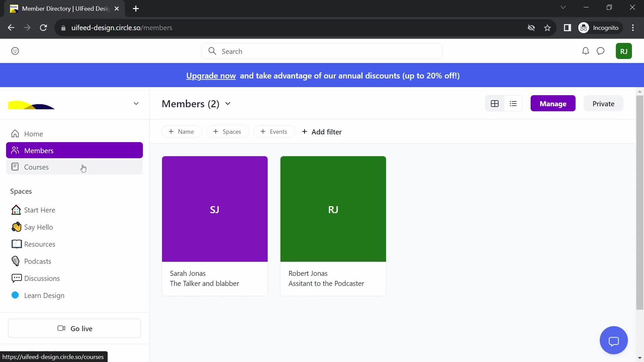Click the Manage button
Image resolution: width=644 pixels, height=362 pixels.
tap(553, 104)
